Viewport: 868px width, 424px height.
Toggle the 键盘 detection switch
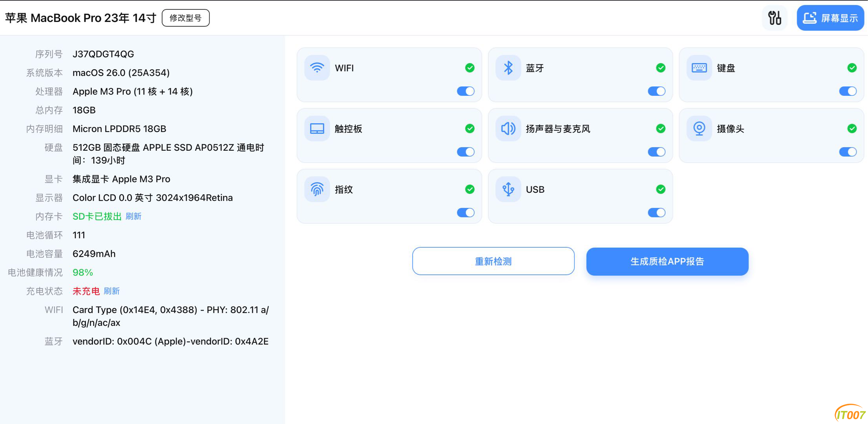848,91
